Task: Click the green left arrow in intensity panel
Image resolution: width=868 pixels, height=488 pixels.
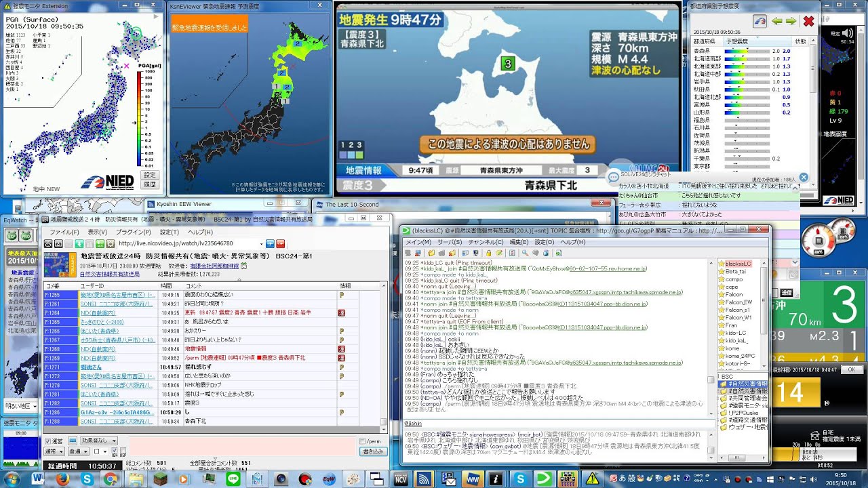Action: [x=777, y=21]
